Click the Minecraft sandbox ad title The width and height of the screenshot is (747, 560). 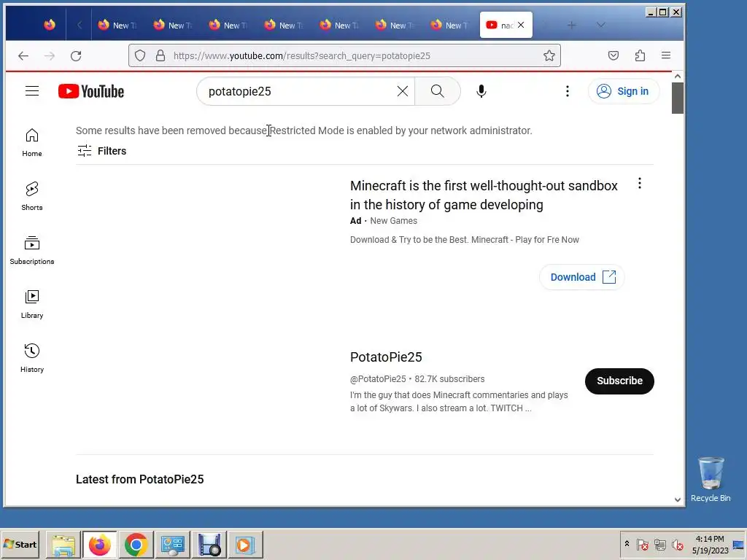point(484,195)
